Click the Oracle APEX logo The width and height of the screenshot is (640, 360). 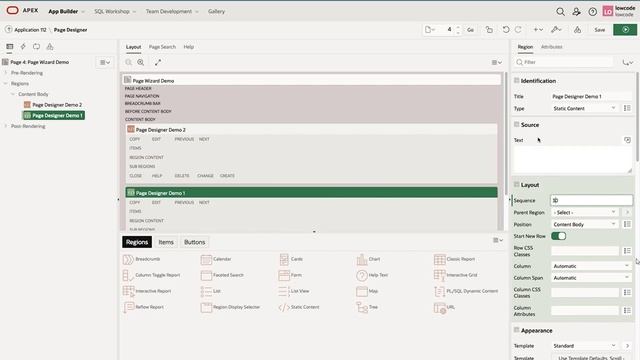click(22, 11)
